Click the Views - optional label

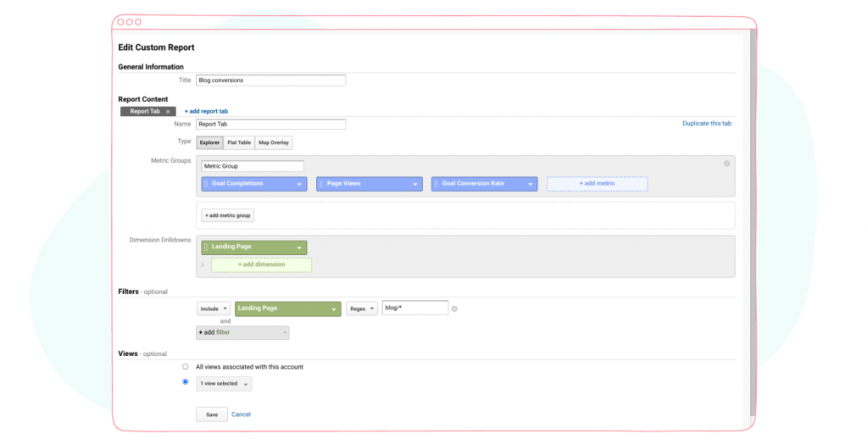(142, 353)
